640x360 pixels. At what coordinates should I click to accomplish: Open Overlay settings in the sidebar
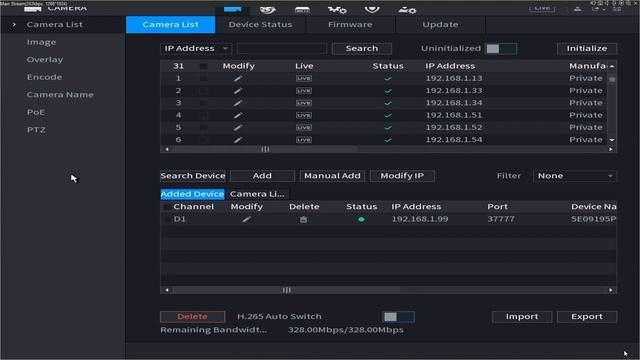[45, 60]
